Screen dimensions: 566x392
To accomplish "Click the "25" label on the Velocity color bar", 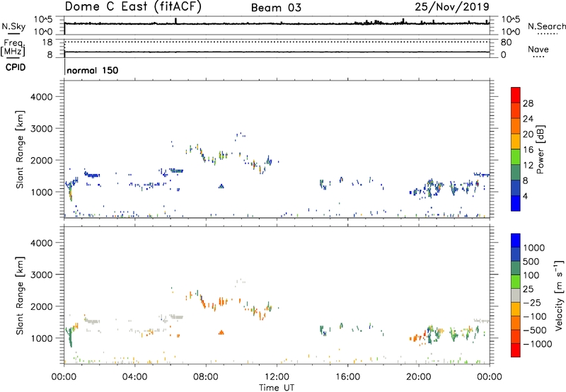I will [x=528, y=289].
